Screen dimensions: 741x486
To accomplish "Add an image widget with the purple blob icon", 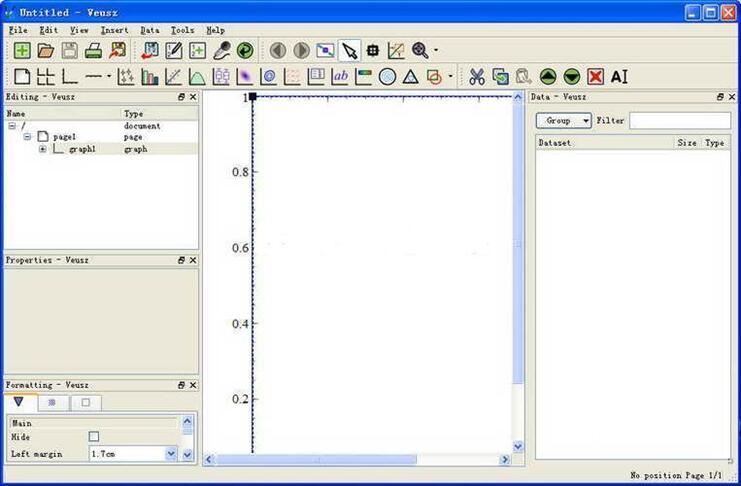I will coord(245,77).
